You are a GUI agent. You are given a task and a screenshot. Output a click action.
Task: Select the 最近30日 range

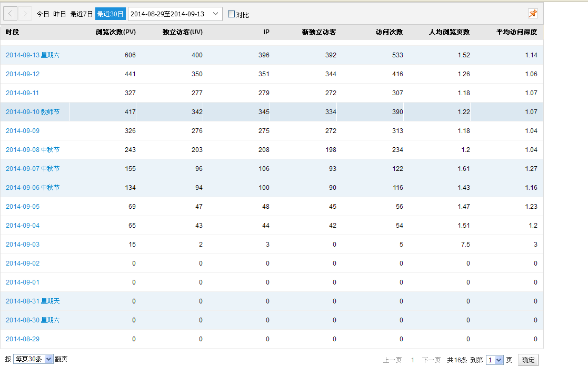111,14
